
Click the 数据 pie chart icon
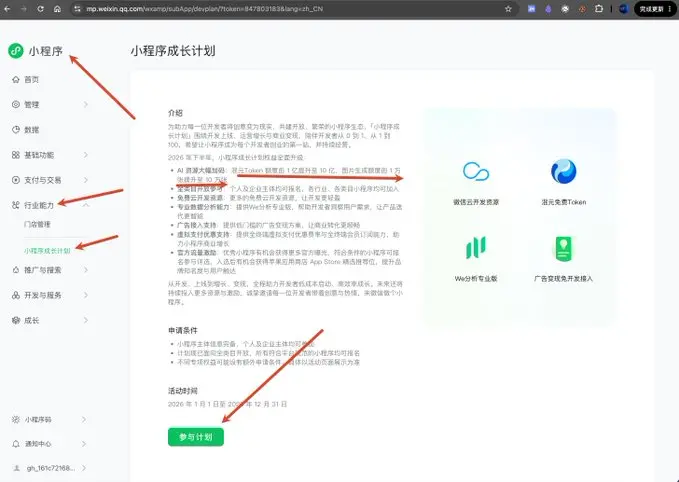click(x=16, y=129)
